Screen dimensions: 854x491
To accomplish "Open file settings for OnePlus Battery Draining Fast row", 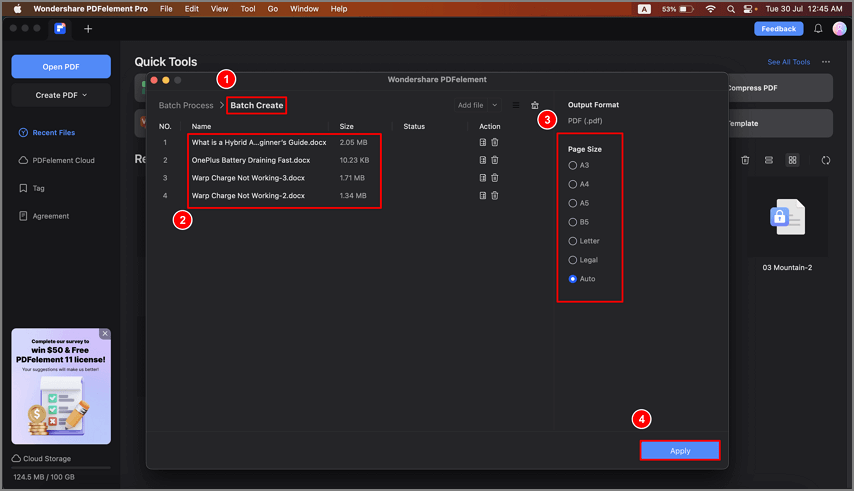I will 483,160.
